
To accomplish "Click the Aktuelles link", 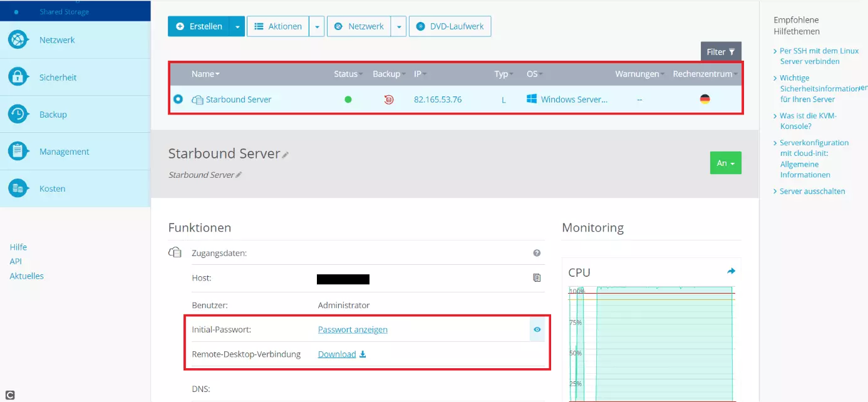I will pos(26,276).
